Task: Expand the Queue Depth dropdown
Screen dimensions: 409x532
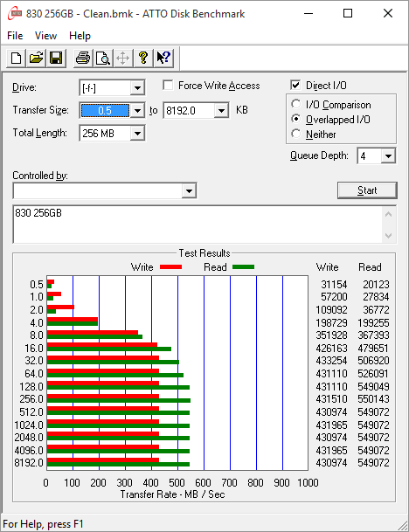Action: click(388, 156)
